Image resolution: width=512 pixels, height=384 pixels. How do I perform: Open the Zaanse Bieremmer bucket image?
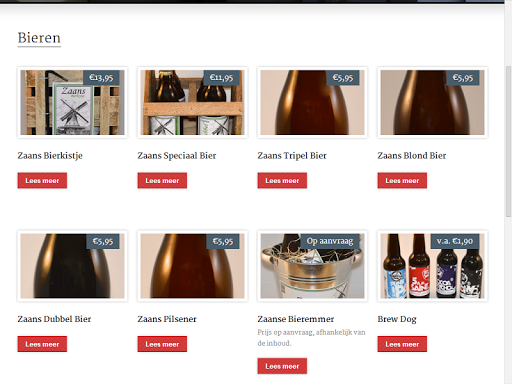[x=312, y=266]
